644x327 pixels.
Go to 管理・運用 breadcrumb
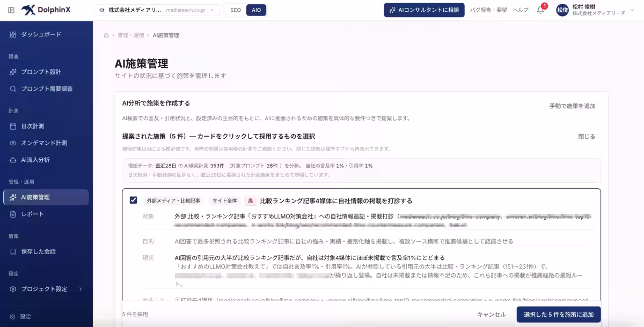click(131, 35)
